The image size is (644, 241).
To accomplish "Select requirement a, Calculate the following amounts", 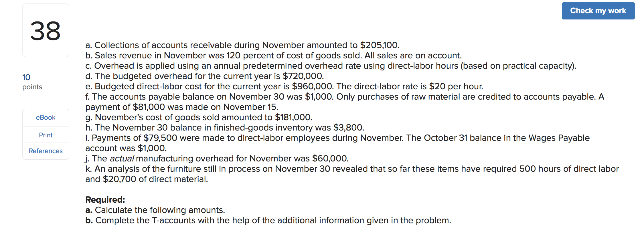I will click(x=155, y=210).
